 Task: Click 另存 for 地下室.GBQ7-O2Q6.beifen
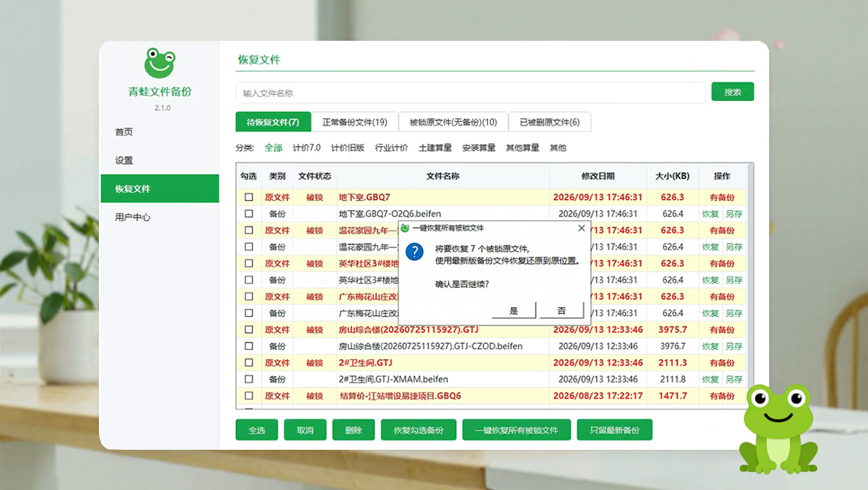[734, 214]
